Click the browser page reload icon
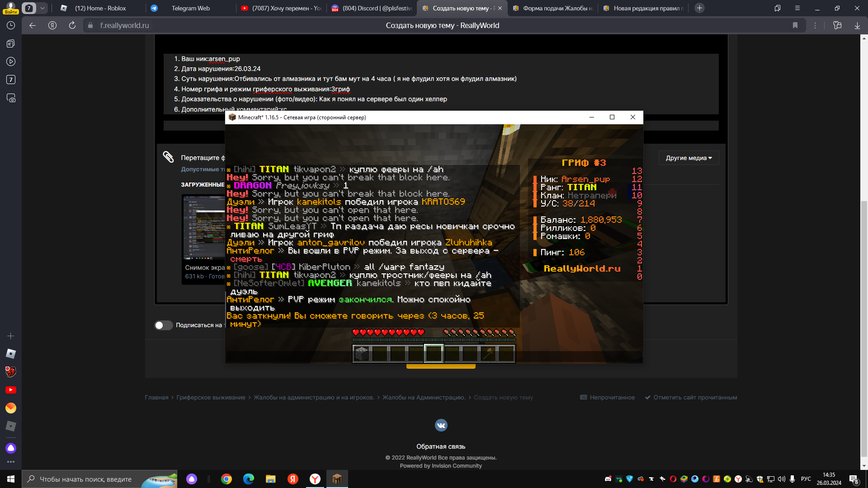This screenshot has height=488, width=868. 72,26
